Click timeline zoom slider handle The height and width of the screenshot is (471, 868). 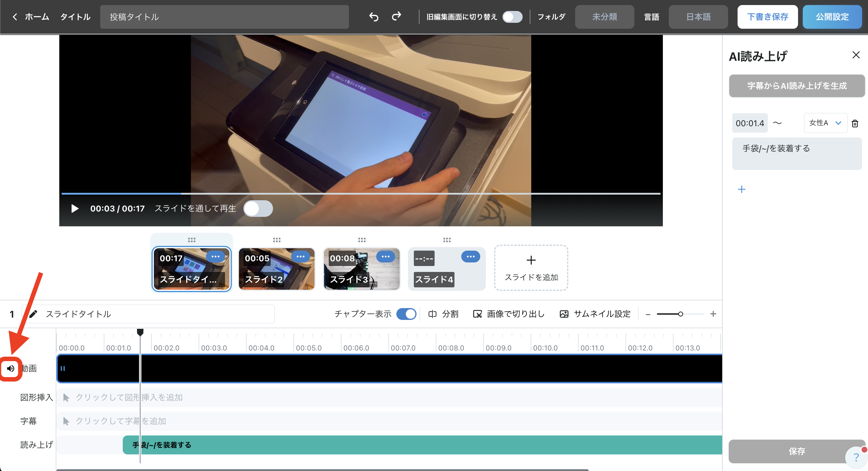click(680, 314)
